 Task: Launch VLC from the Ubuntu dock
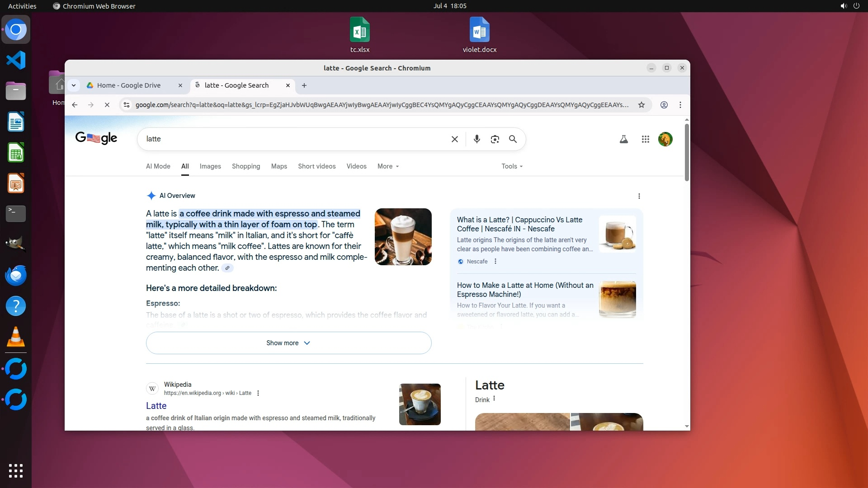click(x=16, y=337)
